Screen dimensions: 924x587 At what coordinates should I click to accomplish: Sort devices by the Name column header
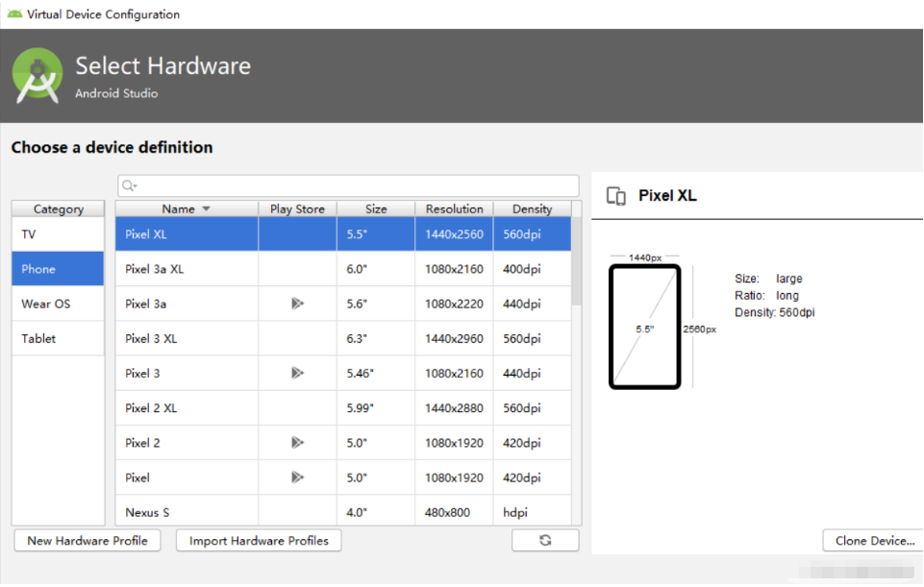tap(186, 208)
